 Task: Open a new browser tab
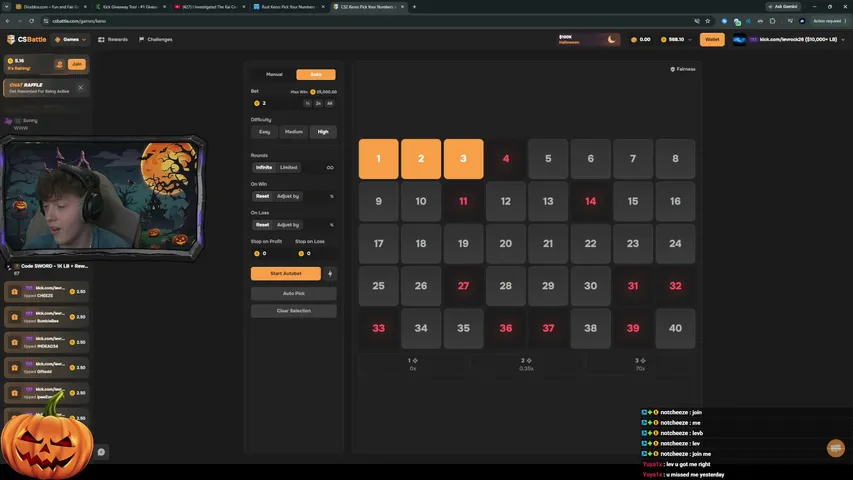(x=415, y=7)
